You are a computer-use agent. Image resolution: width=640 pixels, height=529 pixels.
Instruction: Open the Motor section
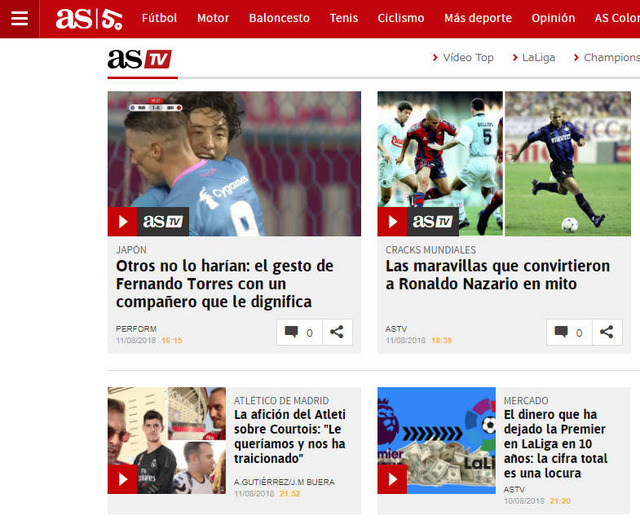213,18
